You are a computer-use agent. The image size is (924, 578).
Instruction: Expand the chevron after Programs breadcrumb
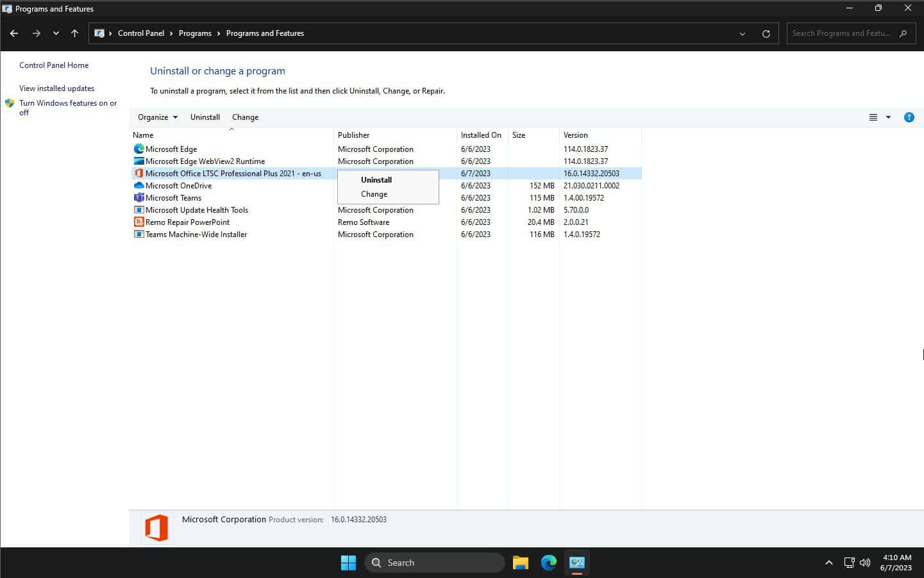[219, 33]
